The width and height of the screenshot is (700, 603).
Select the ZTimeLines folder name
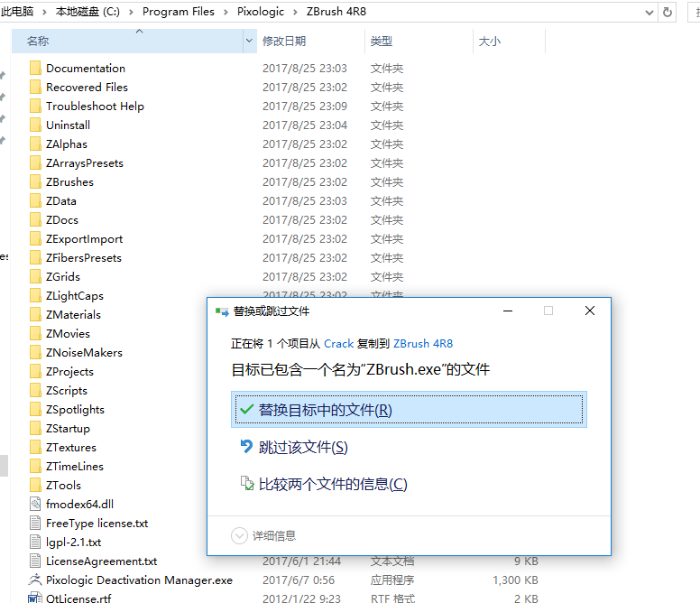click(75, 467)
